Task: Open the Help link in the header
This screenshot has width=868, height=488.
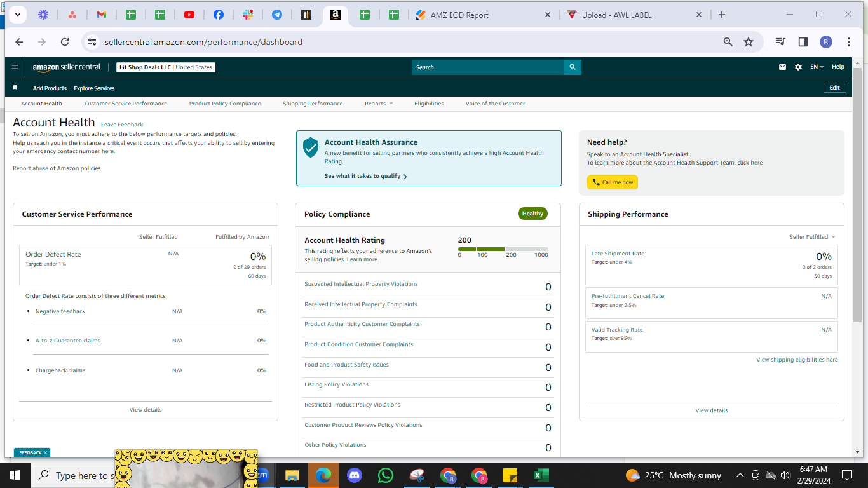Action: [x=838, y=67]
